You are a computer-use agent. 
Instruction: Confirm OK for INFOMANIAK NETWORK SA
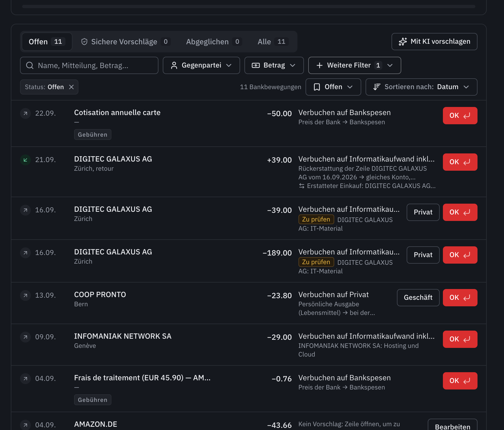(460, 339)
